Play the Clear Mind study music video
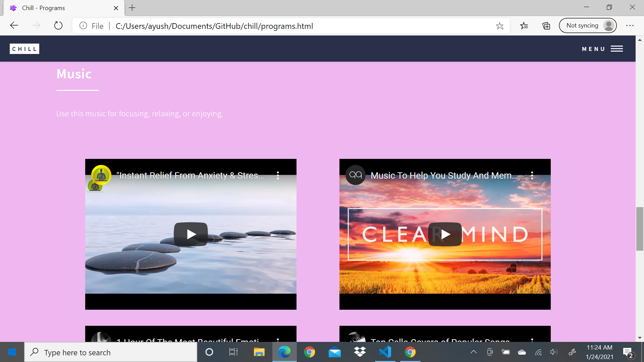Image resolution: width=644 pixels, height=362 pixels. (x=445, y=234)
